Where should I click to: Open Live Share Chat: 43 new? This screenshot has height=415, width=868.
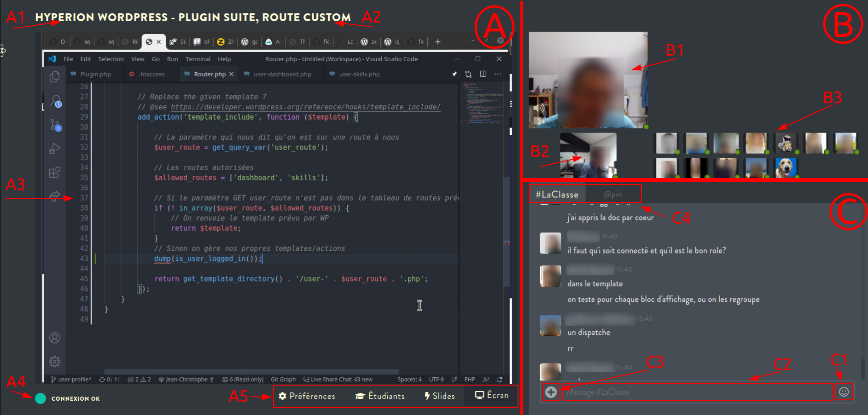point(338,380)
